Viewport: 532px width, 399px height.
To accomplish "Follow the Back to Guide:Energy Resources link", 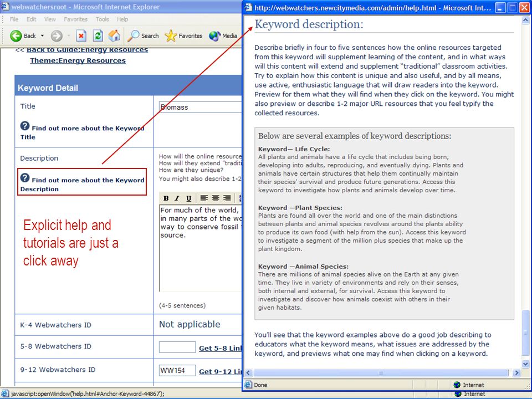I will pos(87,50).
